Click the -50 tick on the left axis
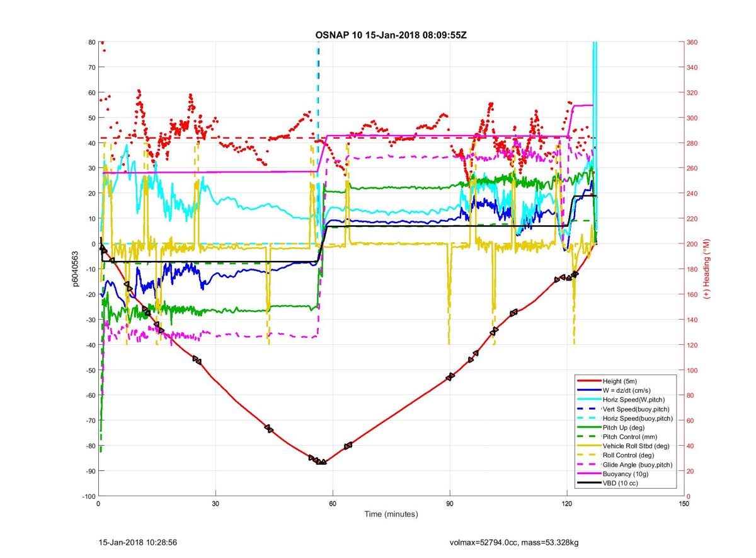The height and width of the screenshot is (558, 756). coord(90,370)
